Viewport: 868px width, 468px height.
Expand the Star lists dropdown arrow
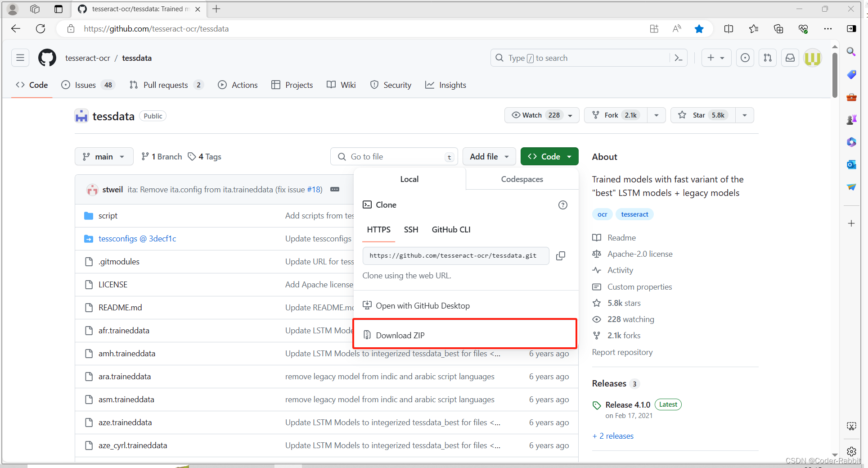745,115
